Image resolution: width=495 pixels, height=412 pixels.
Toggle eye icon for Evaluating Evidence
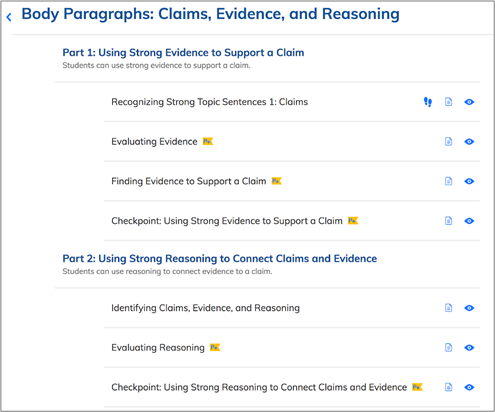click(469, 141)
